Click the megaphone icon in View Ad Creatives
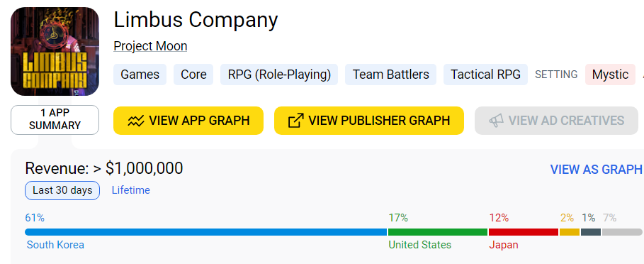Viewport: 644px width, 264px height. pos(496,121)
